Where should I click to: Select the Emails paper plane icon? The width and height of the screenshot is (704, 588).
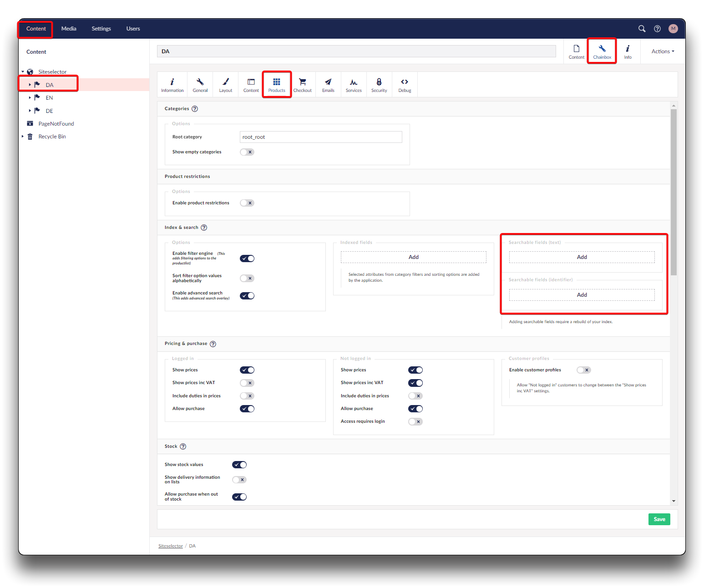328,85
